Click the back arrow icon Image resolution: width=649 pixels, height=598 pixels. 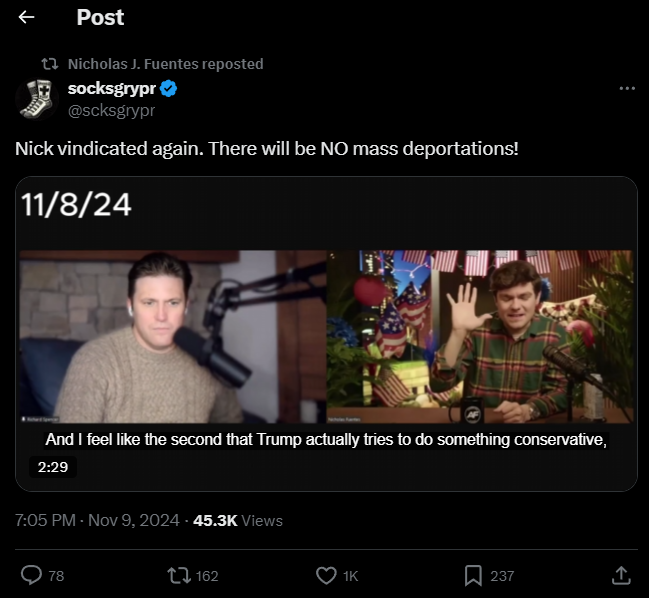pyautogui.click(x=27, y=18)
